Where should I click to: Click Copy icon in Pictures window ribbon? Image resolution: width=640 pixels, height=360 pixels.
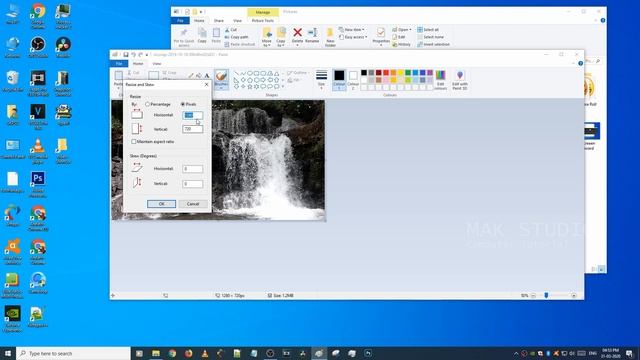pos(202,33)
